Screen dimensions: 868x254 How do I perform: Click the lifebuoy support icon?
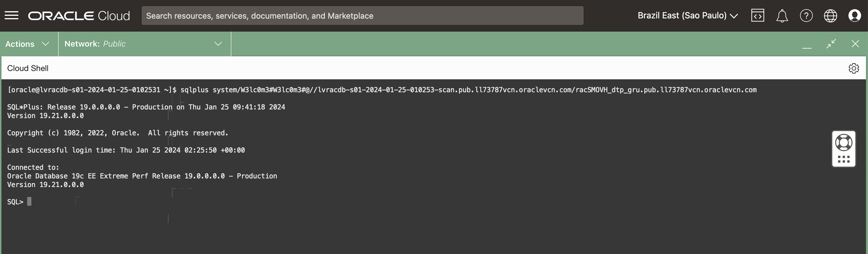pyautogui.click(x=844, y=143)
